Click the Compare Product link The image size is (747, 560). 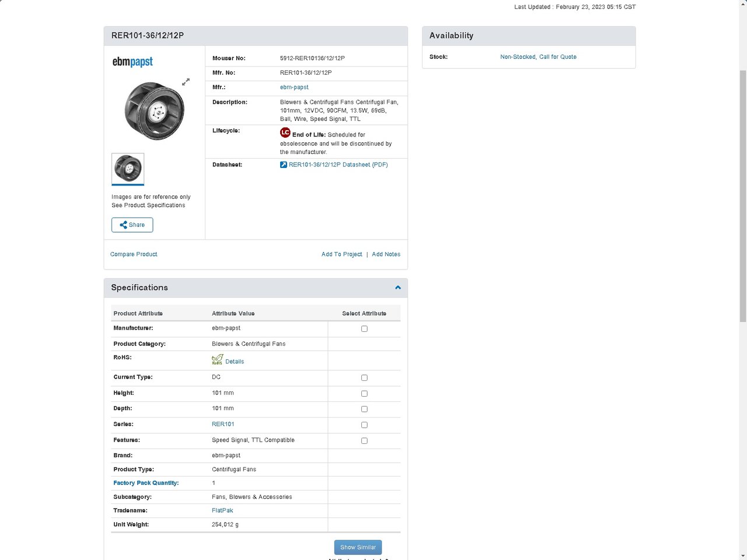pos(134,254)
